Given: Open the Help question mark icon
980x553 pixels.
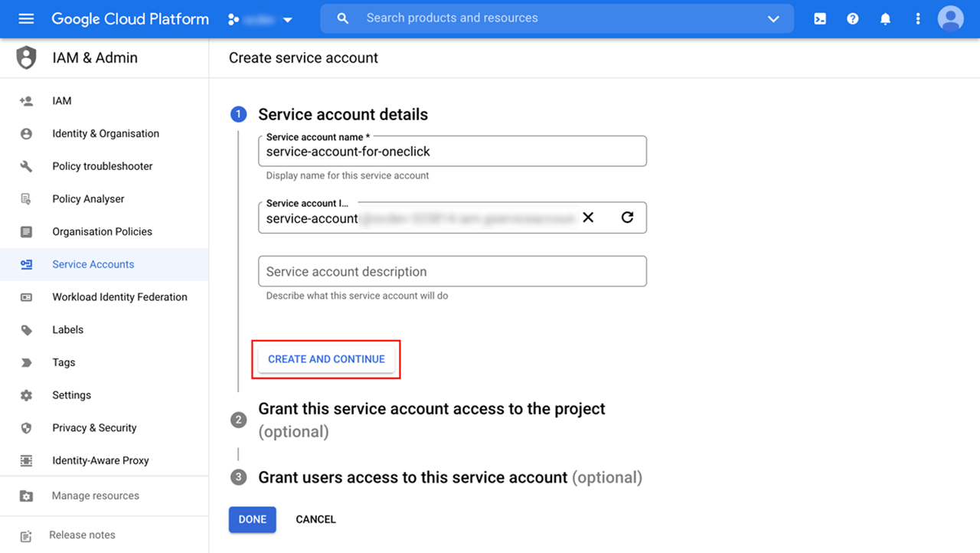Looking at the screenshot, I should [853, 19].
